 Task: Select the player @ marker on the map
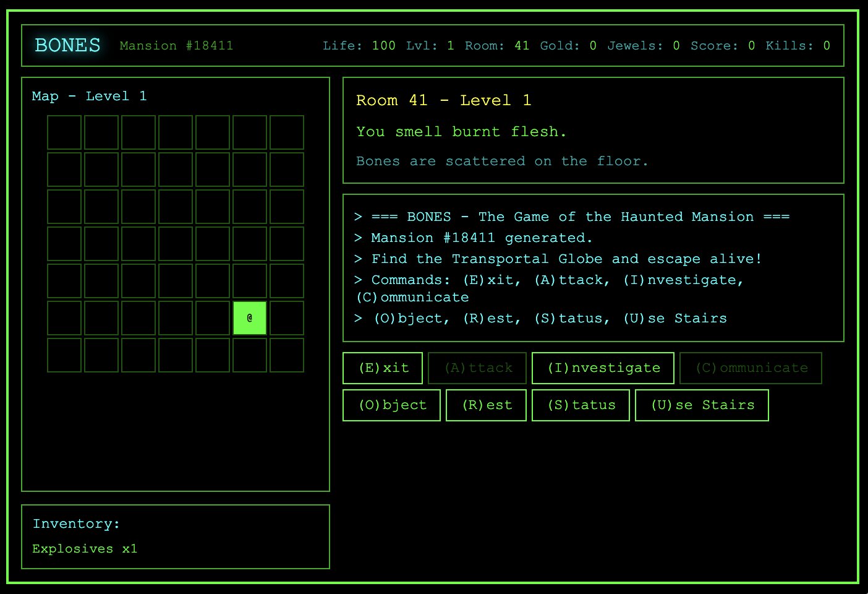click(249, 318)
